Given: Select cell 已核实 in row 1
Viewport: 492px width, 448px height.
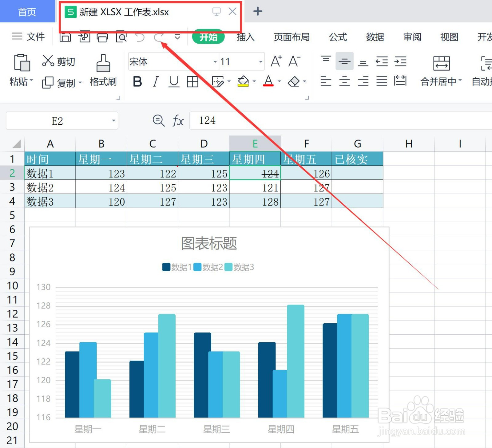Looking at the screenshot, I should (x=357, y=159).
